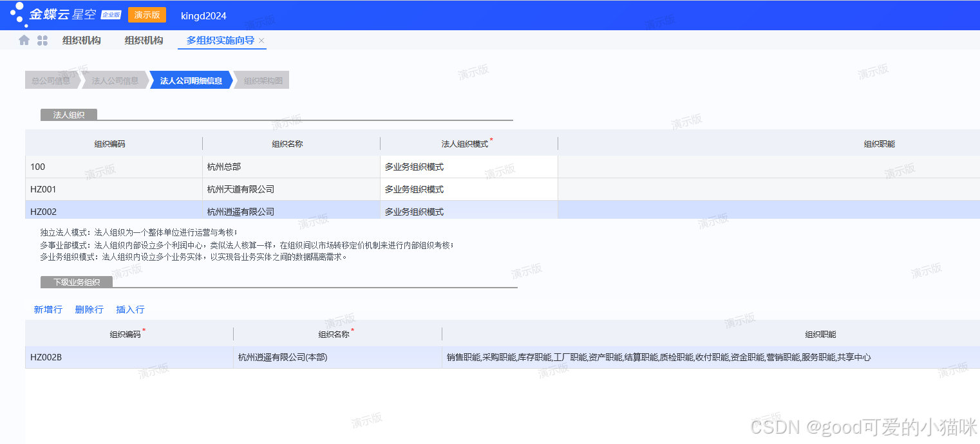This screenshot has width=980, height=444.
Task: Open 法人组织模式 dropdown for 杭州逍遥有限公司
Action: tap(469, 210)
